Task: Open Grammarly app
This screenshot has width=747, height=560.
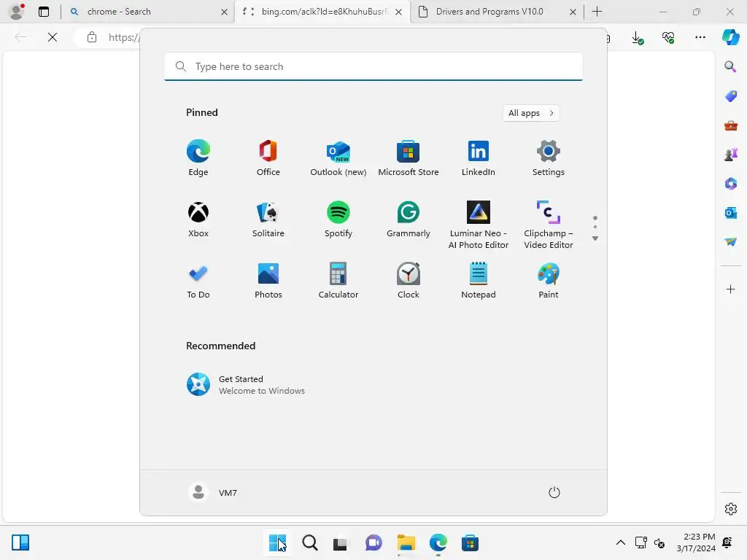Action: tap(409, 219)
